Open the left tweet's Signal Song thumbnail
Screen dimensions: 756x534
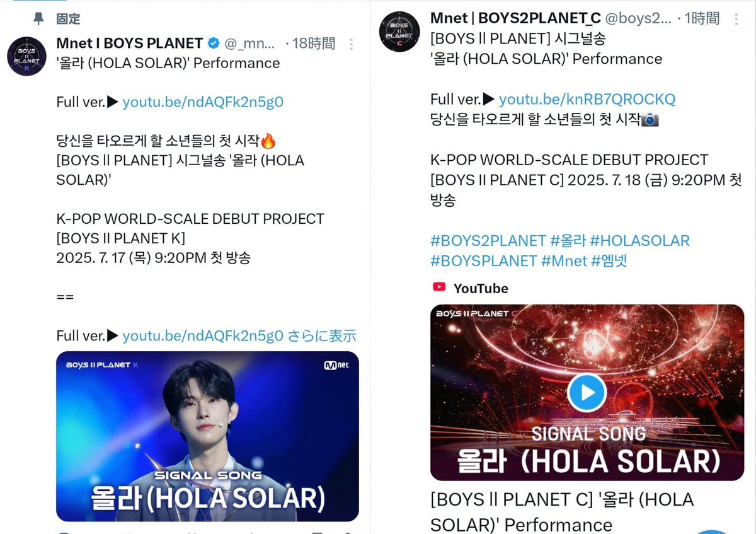(207, 436)
